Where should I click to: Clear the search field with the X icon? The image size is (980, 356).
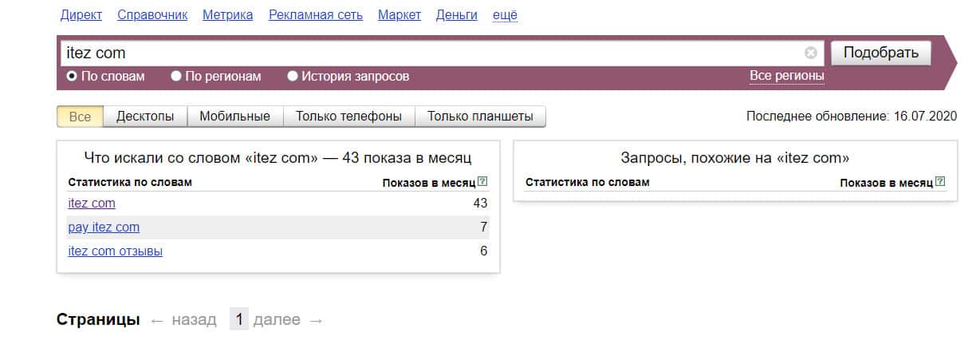810,53
